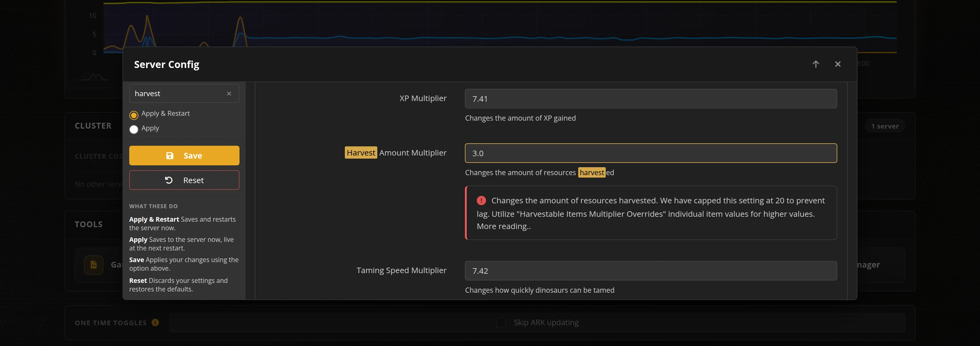The image size is (980, 346).
Task: Tick the Skip ARK updating checkbox
Action: 501,322
